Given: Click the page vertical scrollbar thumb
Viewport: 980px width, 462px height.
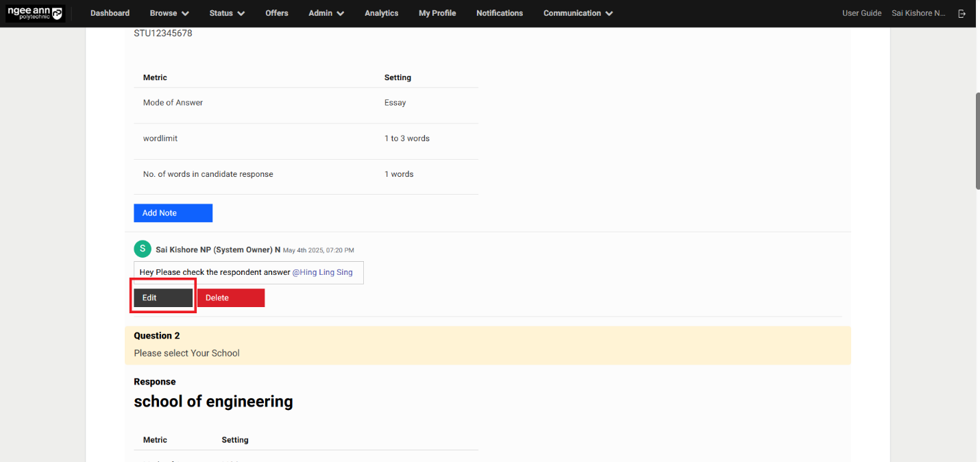Looking at the screenshot, I should (977, 141).
